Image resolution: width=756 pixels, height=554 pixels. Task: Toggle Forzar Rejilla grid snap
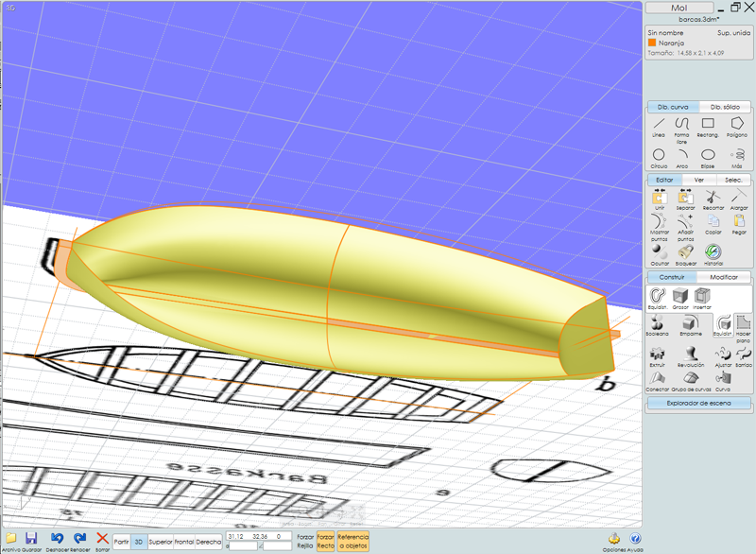[x=305, y=541]
